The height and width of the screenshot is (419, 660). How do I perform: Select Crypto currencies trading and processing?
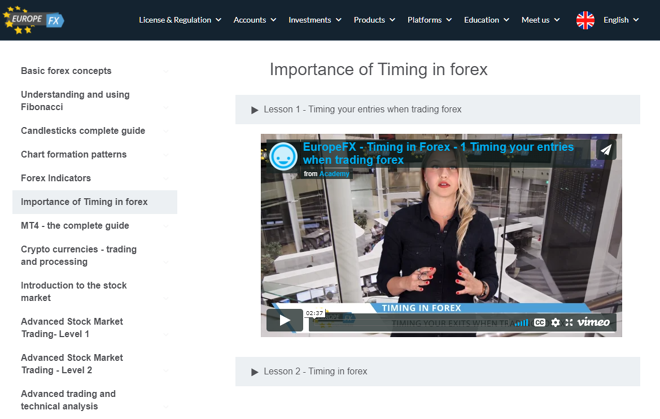tap(95, 255)
